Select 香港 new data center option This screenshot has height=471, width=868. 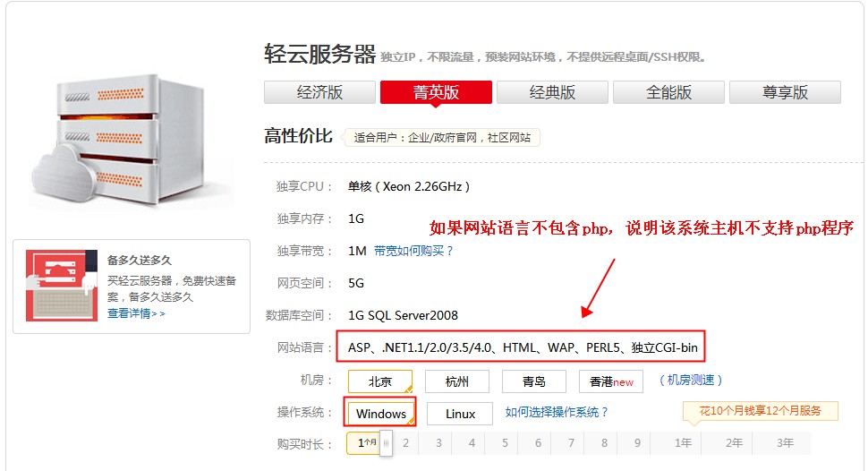[x=610, y=381]
